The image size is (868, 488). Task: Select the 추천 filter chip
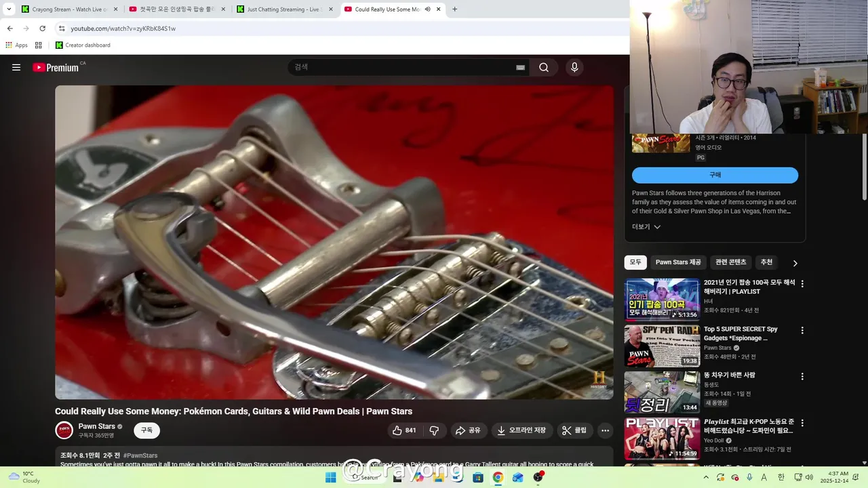click(766, 262)
